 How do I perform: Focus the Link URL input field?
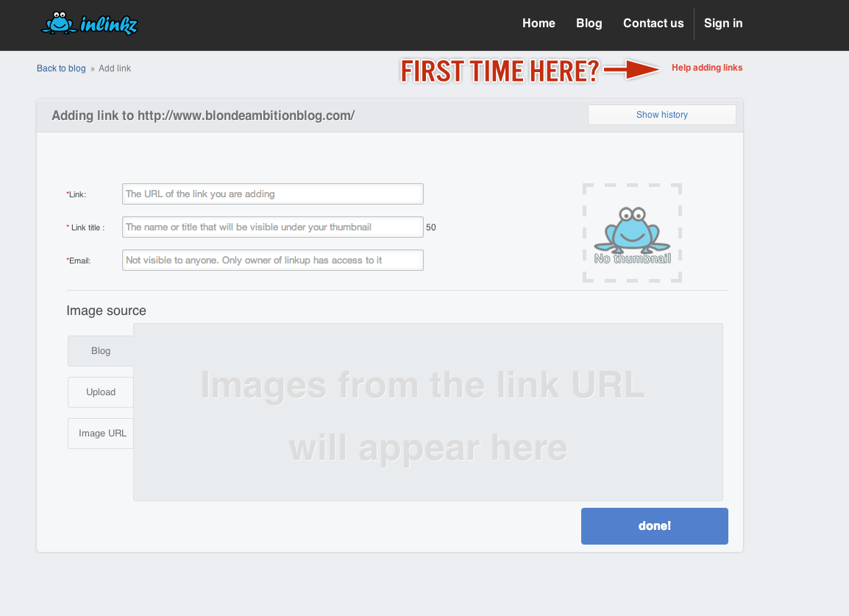coord(272,194)
